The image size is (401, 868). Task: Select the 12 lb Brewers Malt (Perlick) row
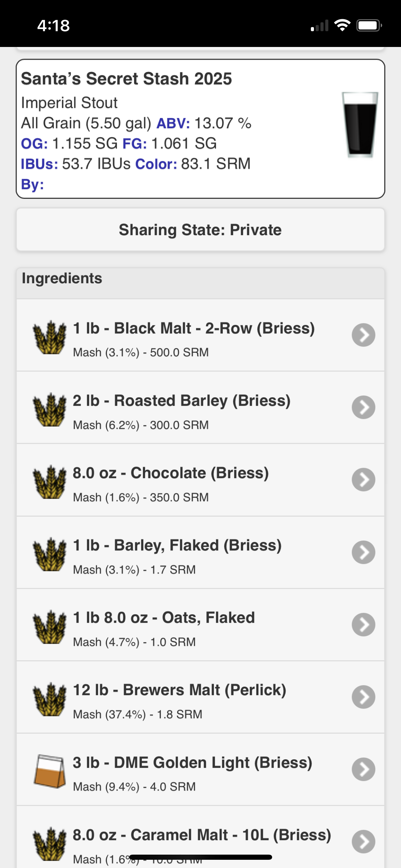(200, 697)
